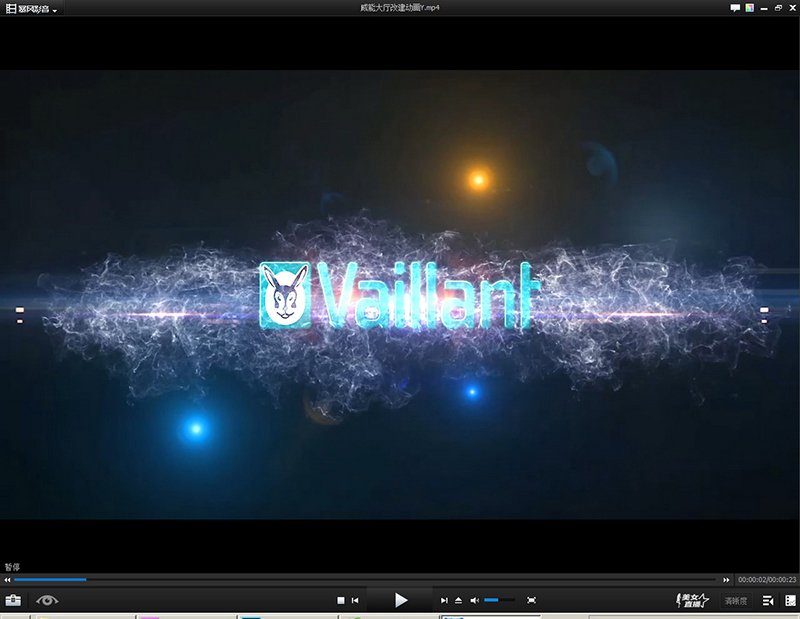Click the eject/open file icon
Screen dimensions: 800x619
(459, 600)
